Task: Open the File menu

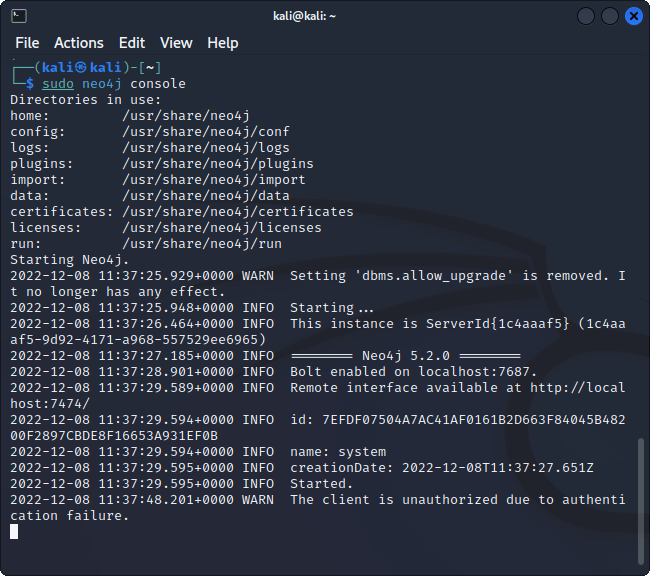Action: tap(27, 43)
